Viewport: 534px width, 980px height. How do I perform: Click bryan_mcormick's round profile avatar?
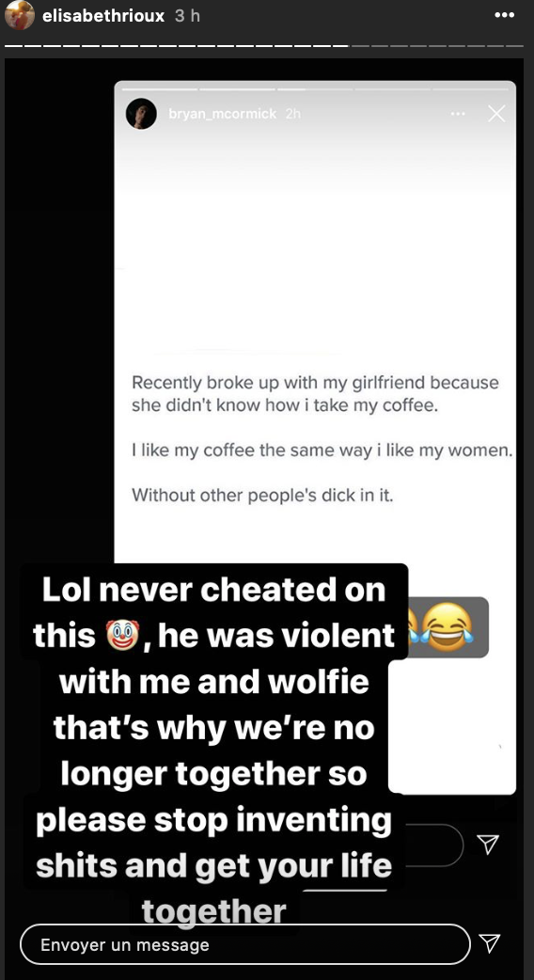141,115
